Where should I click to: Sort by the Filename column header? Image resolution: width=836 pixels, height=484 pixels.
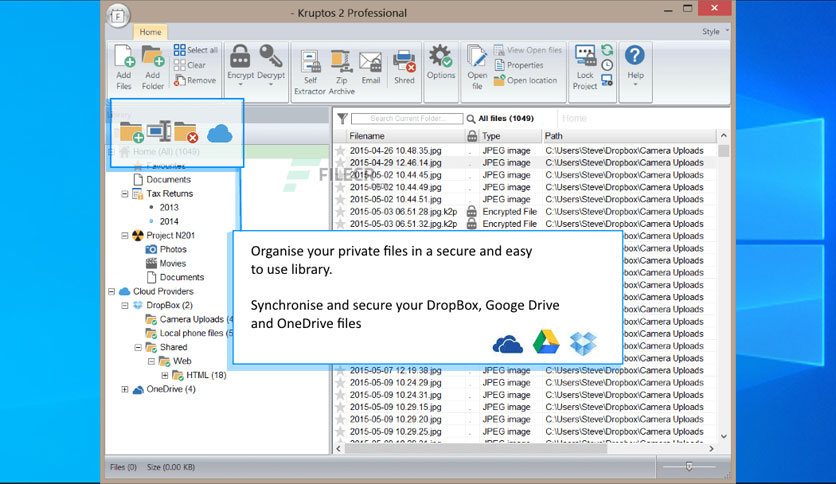click(x=405, y=136)
